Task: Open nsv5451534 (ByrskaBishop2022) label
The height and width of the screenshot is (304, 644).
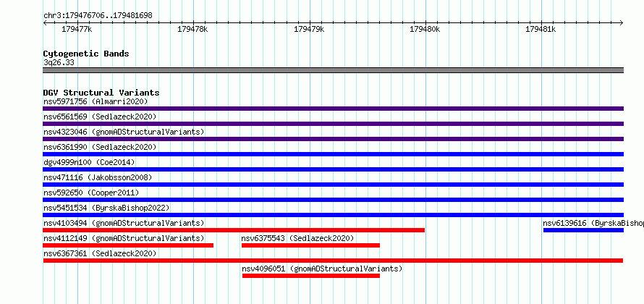Action: pos(106,208)
